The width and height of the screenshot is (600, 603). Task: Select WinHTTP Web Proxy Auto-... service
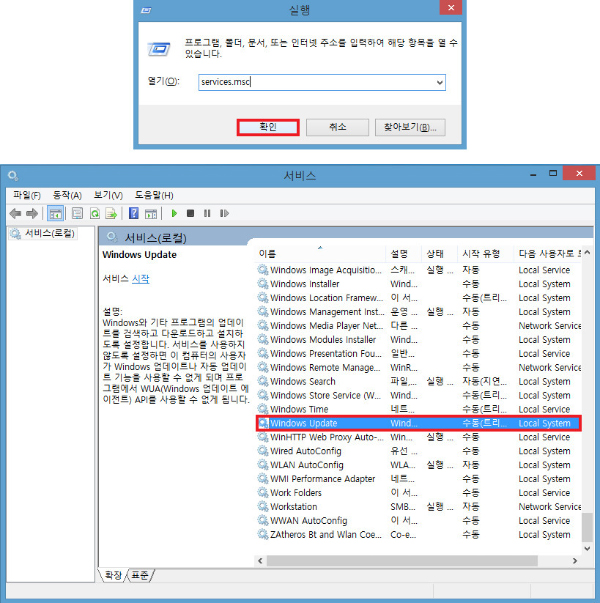coord(419,437)
